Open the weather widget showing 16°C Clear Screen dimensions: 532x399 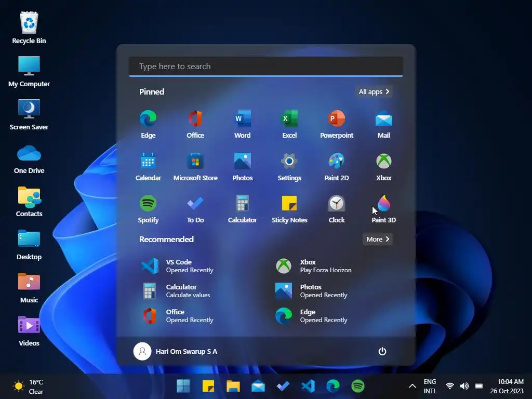[x=28, y=387]
